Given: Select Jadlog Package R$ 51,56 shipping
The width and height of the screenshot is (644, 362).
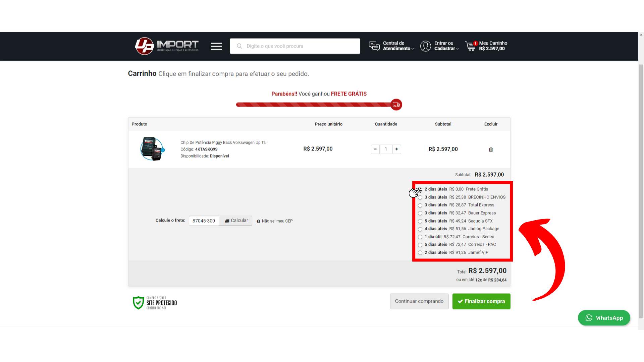Looking at the screenshot, I should (x=420, y=229).
